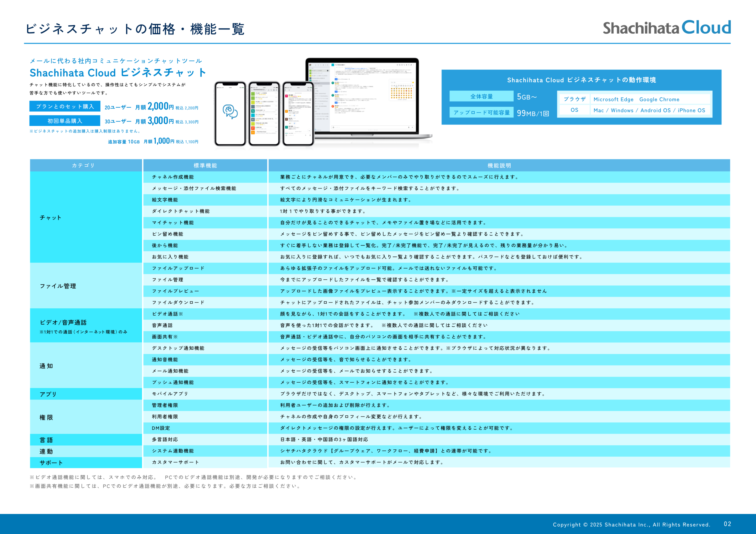This screenshot has height=534, width=756.
Task: Click the third phone mockup screen
Action: [298, 114]
